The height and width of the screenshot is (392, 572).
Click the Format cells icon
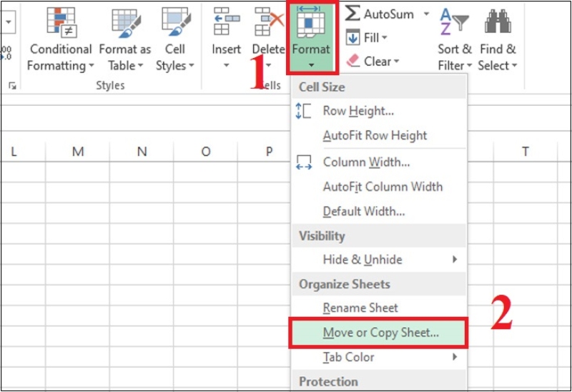tap(310, 22)
